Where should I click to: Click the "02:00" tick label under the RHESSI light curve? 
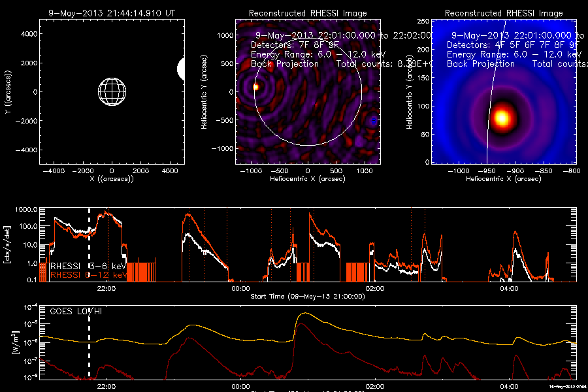[x=374, y=289]
